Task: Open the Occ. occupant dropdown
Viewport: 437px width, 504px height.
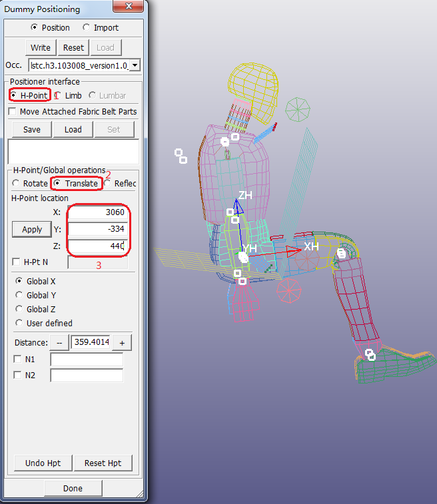Action: tap(135, 65)
